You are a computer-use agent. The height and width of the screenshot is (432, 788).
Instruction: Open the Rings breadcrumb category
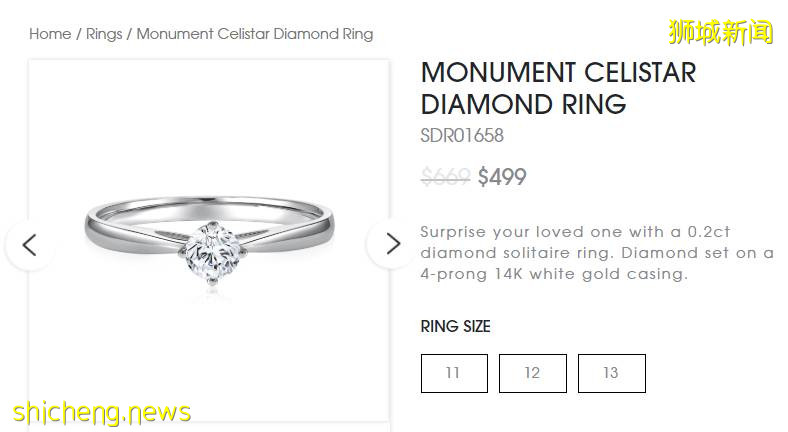pos(104,34)
